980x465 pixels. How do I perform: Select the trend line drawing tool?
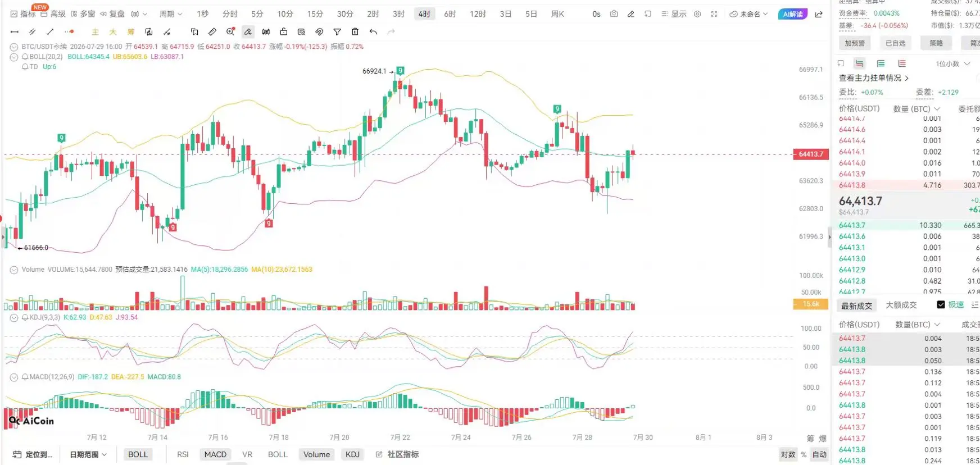[x=50, y=32]
